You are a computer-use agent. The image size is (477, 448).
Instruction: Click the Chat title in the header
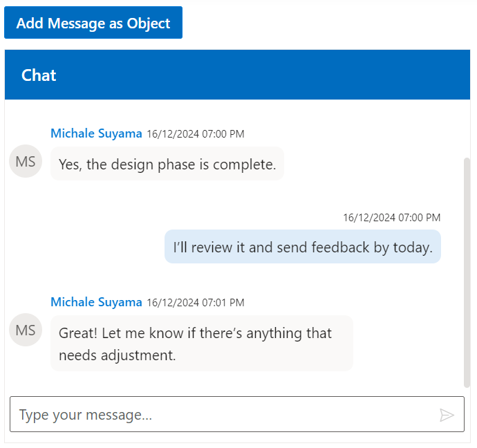tap(39, 75)
